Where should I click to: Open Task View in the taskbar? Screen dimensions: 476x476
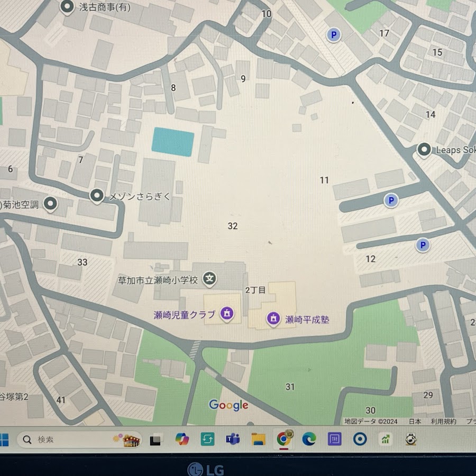[155, 440]
